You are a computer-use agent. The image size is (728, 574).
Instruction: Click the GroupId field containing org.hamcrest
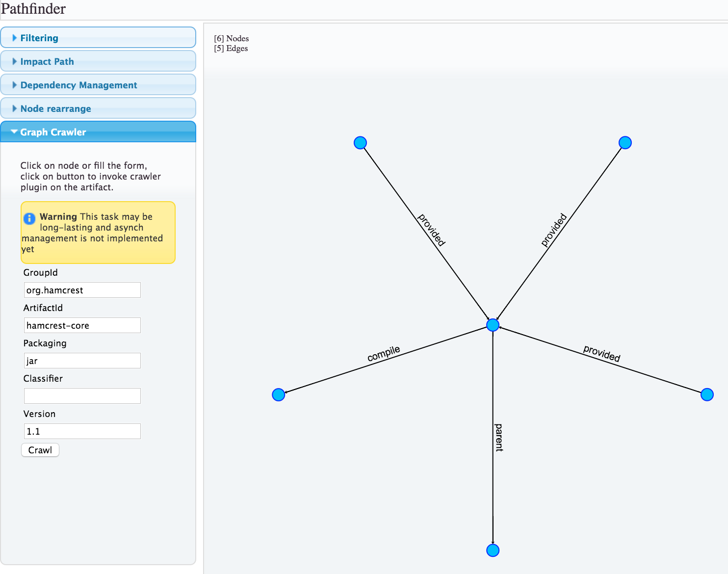(x=82, y=290)
